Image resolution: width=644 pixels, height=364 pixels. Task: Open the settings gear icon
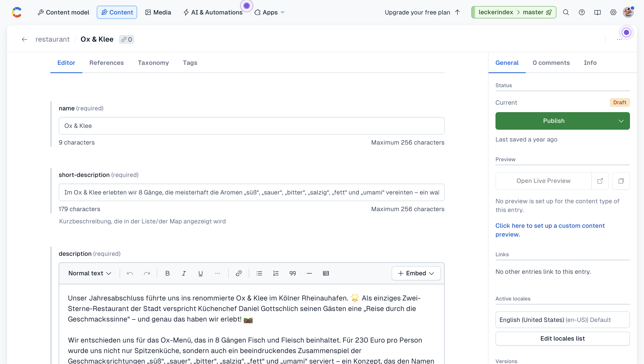pos(613,12)
